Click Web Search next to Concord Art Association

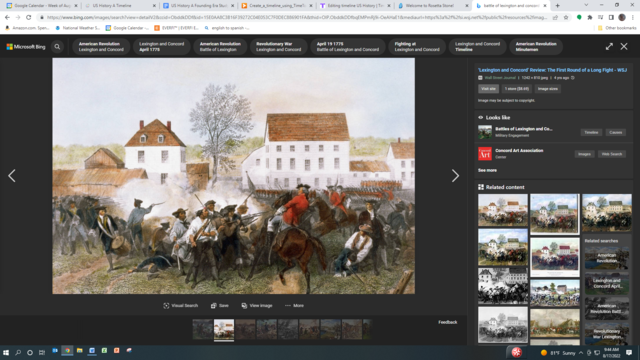click(611, 154)
